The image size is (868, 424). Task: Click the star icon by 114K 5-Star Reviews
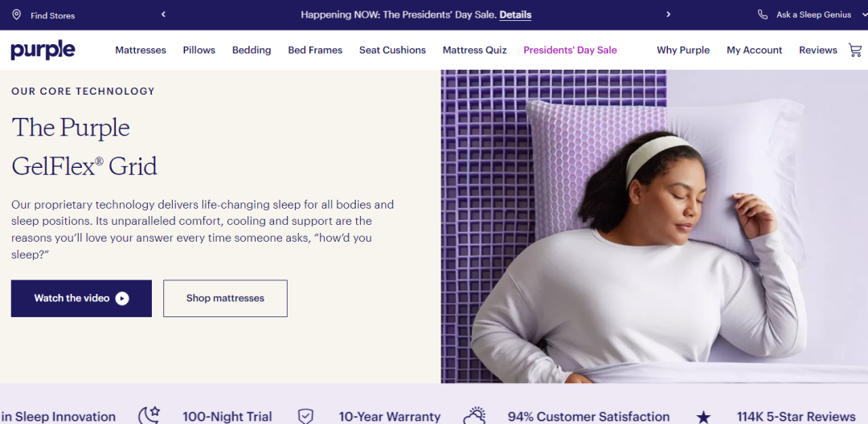(703, 417)
